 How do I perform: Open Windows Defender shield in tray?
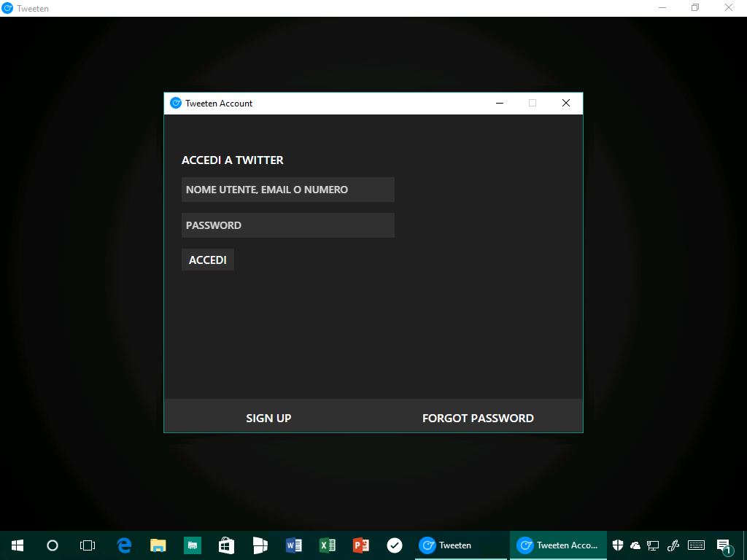pyautogui.click(x=617, y=545)
